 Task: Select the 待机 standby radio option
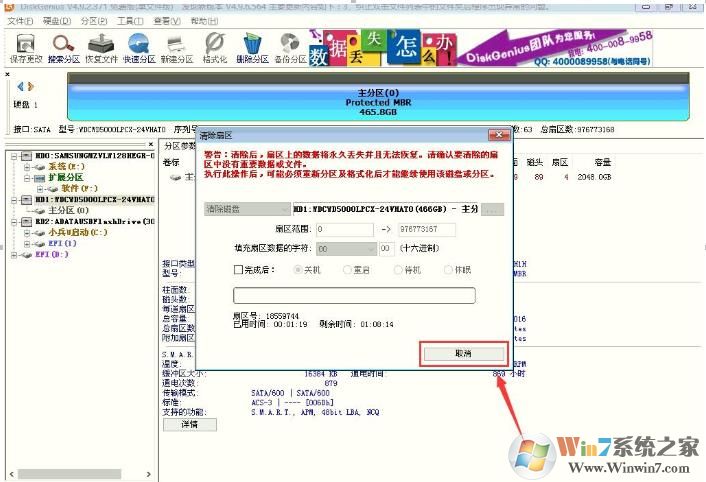click(x=398, y=270)
